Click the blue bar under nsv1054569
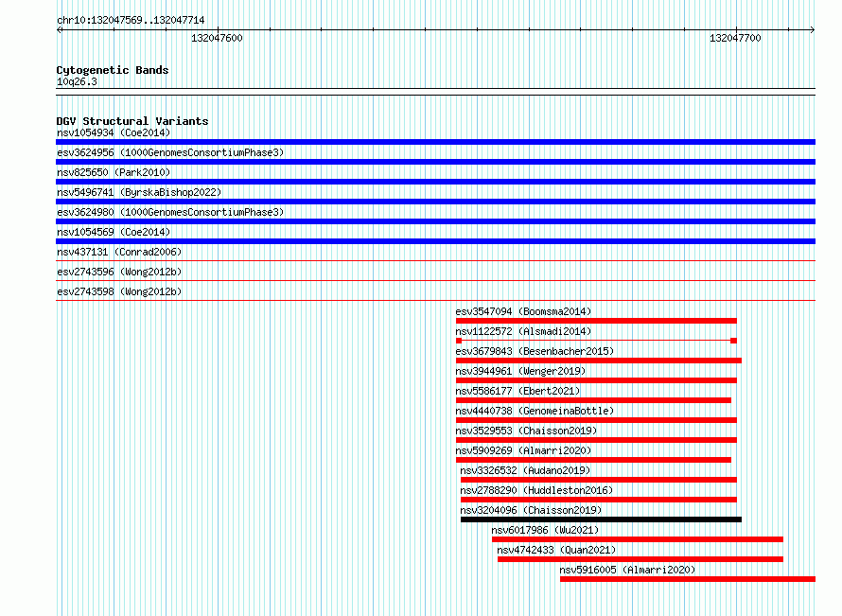Viewport: 842px width, 616px height. click(x=435, y=241)
